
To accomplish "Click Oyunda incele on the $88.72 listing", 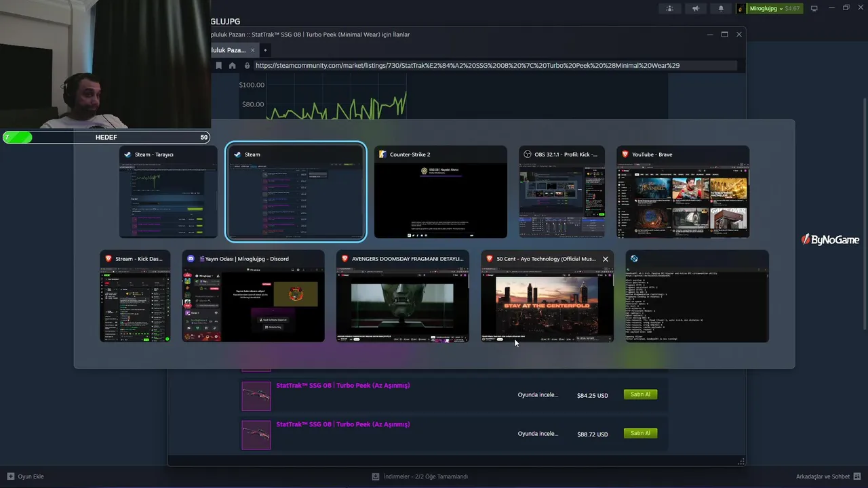I will (538, 434).
